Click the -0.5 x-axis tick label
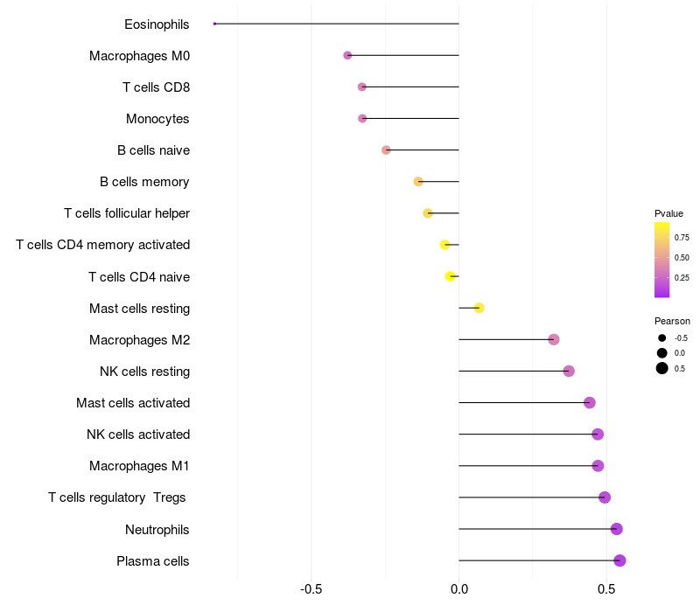Image resolution: width=700 pixels, height=612 pixels. 311,589
